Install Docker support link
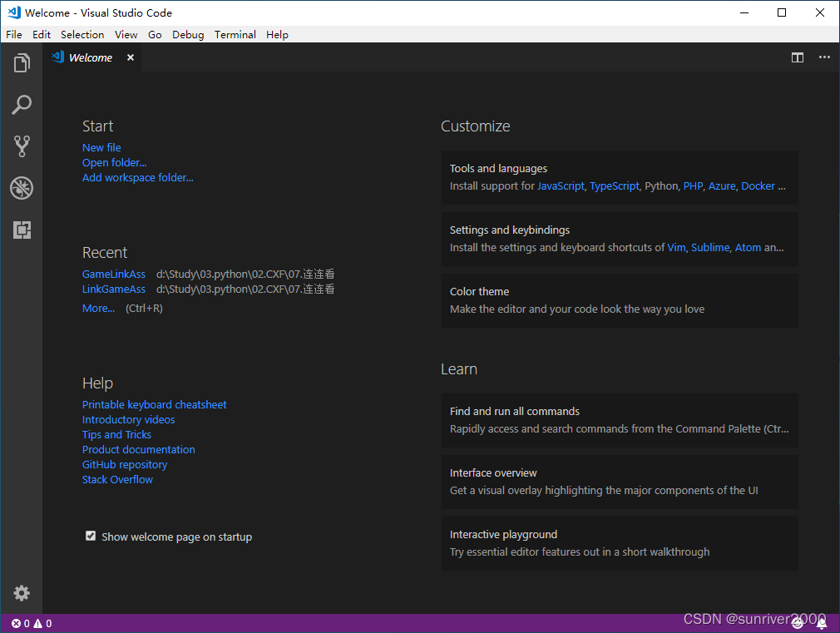Screen dimensions: 840x633 [x=758, y=186]
